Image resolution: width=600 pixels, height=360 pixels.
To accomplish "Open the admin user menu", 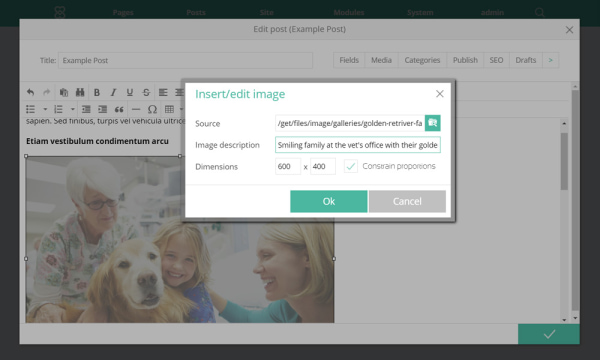I will [x=492, y=13].
